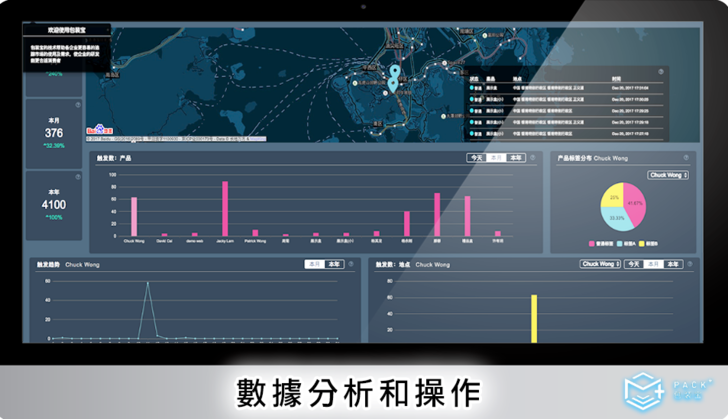Click help icon on the map activity table

pos(661,72)
